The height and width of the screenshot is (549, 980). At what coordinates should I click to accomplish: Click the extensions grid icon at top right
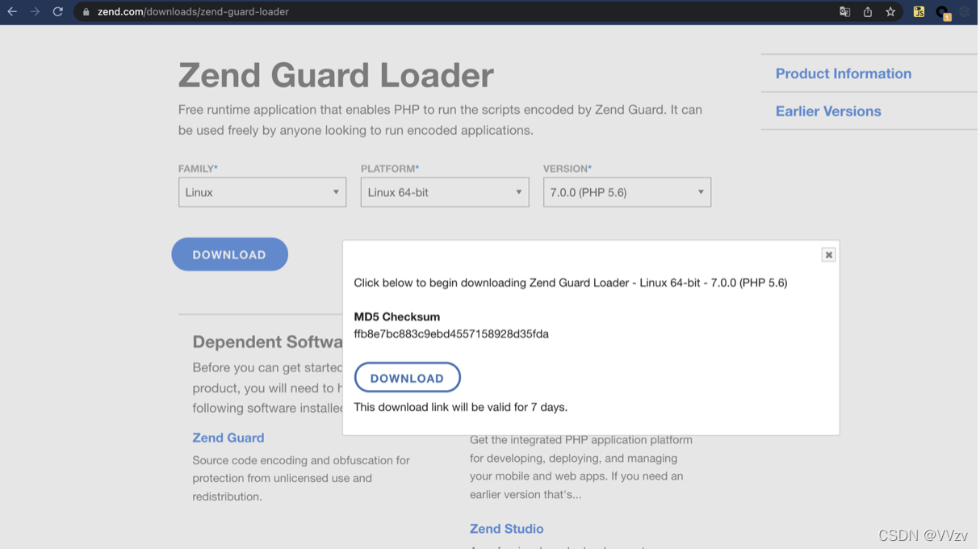[x=965, y=12]
